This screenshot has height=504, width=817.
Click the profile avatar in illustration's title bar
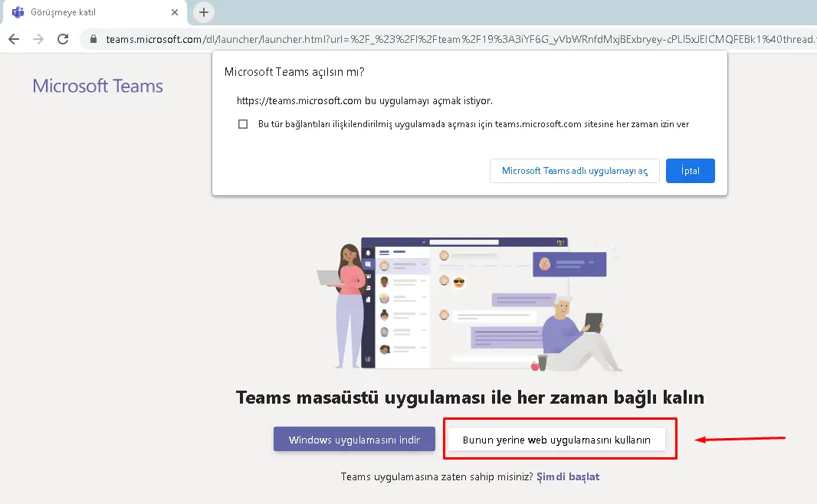(560, 242)
